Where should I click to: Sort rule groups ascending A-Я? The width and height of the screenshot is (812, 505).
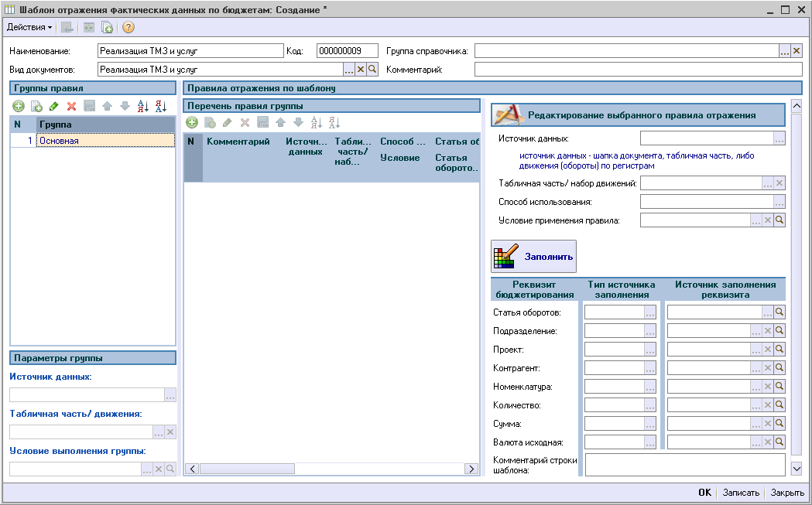pos(142,106)
